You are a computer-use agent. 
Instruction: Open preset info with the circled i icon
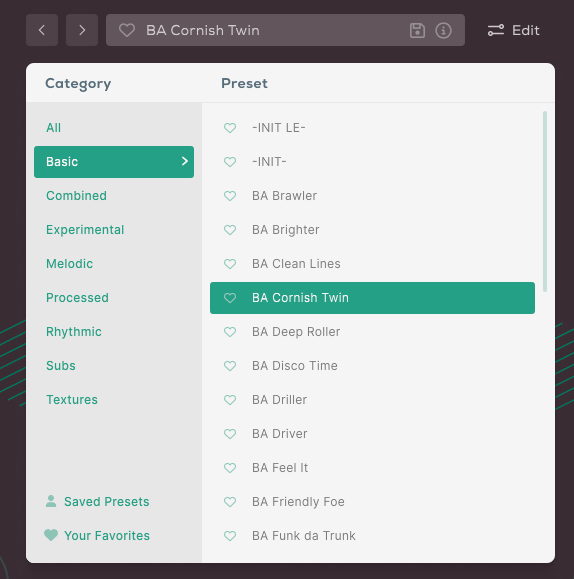pos(443,30)
